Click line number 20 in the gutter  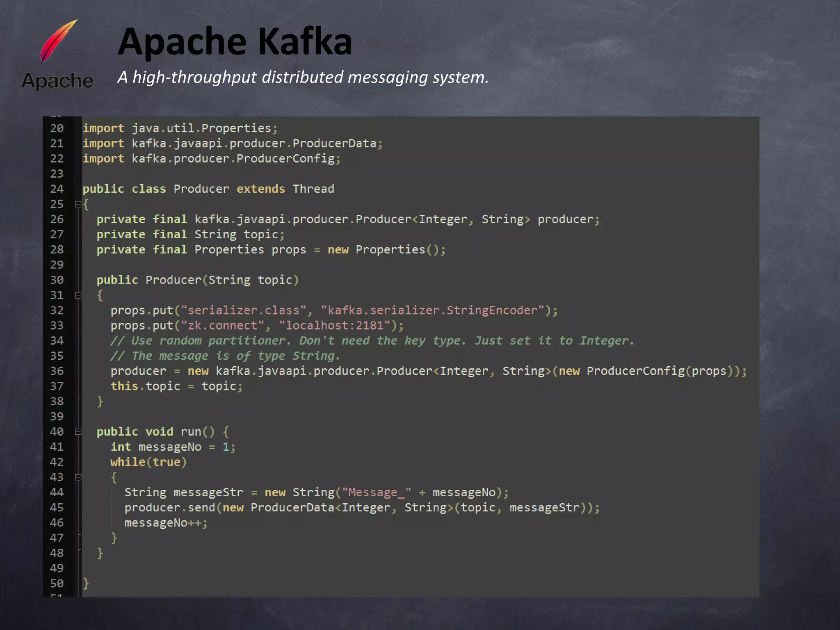pos(57,128)
